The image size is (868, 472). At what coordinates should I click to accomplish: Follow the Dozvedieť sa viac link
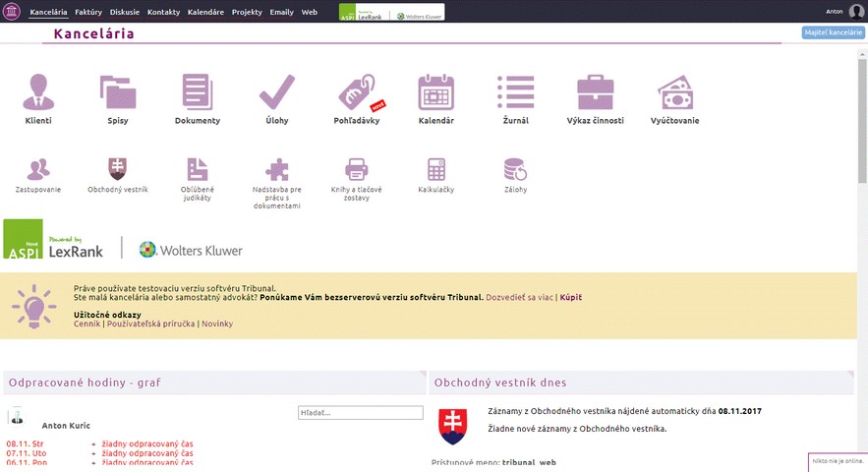[519, 297]
